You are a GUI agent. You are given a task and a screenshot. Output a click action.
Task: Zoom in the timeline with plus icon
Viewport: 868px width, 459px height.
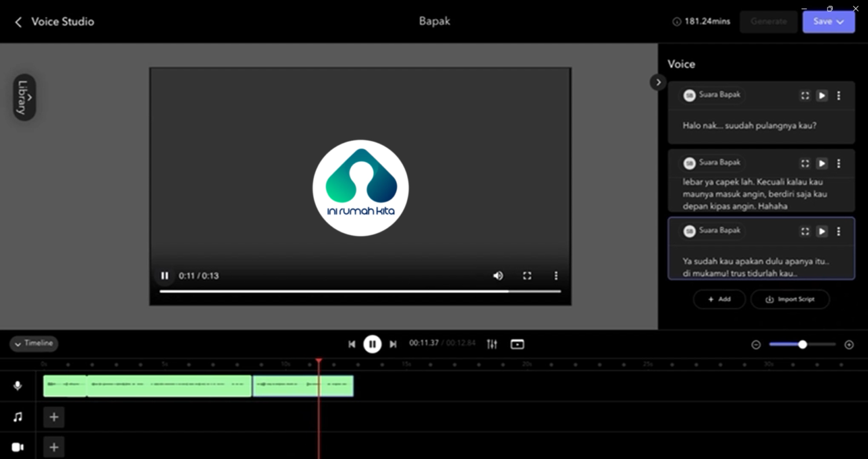(849, 345)
